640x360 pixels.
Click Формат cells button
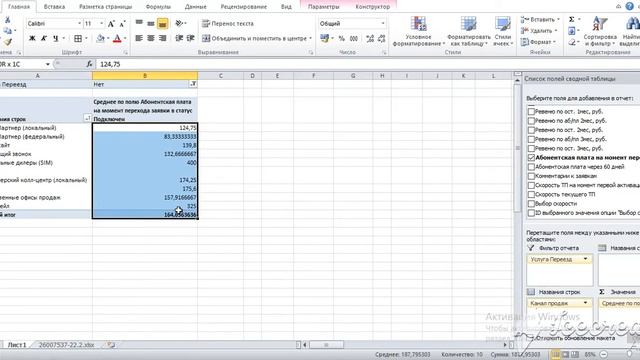pyautogui.click(x=536, y=42)
